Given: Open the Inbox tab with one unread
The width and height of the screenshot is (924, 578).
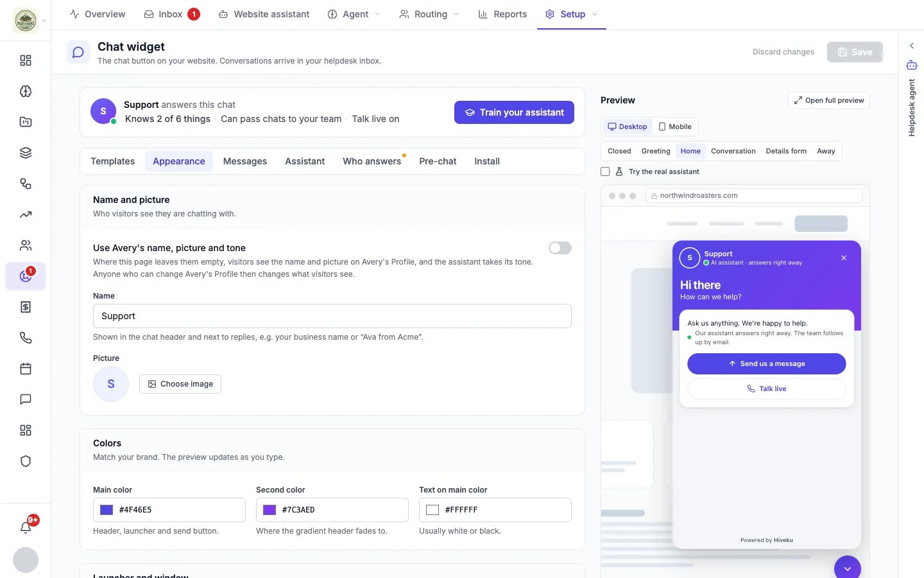Looking at the screenshot, I should (171, 14).
